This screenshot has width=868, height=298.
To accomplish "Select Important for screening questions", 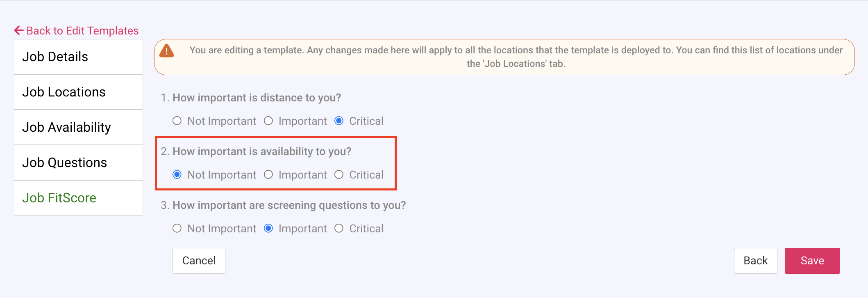I will tap(268, 229).
